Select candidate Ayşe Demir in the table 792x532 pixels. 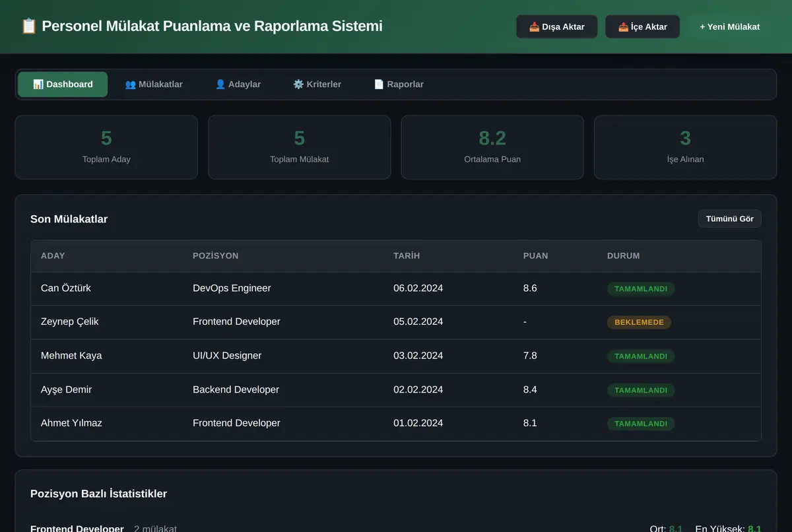click(66, 389)
